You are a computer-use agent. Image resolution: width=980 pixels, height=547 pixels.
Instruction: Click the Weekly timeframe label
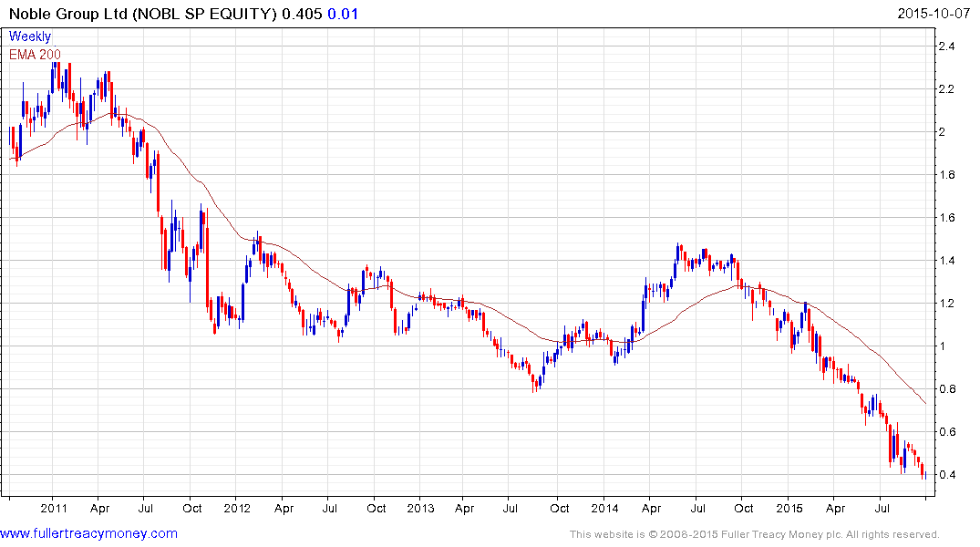[29, 36]
